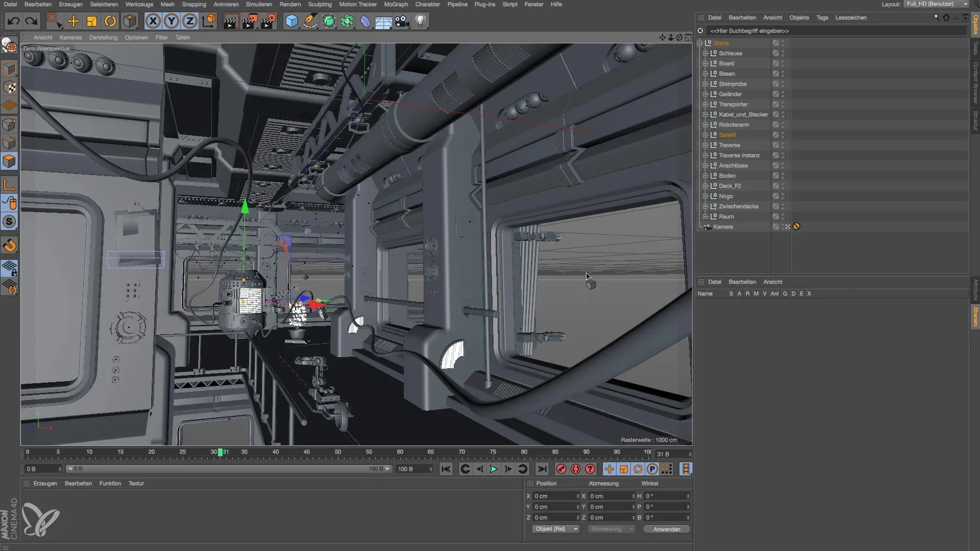Play the animation forward

coord(494,469)
